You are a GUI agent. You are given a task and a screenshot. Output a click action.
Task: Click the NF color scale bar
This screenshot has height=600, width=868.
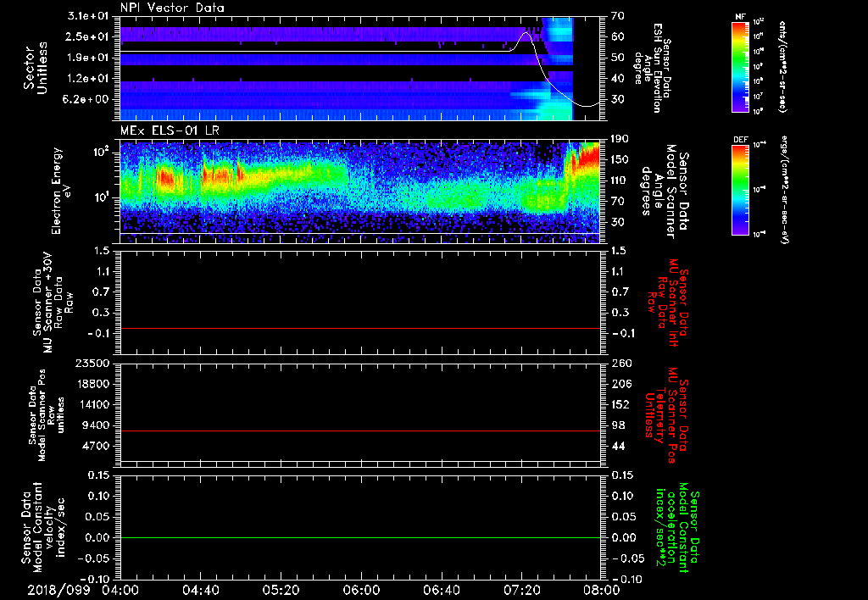pyautogui.click(x=739, y=67)
